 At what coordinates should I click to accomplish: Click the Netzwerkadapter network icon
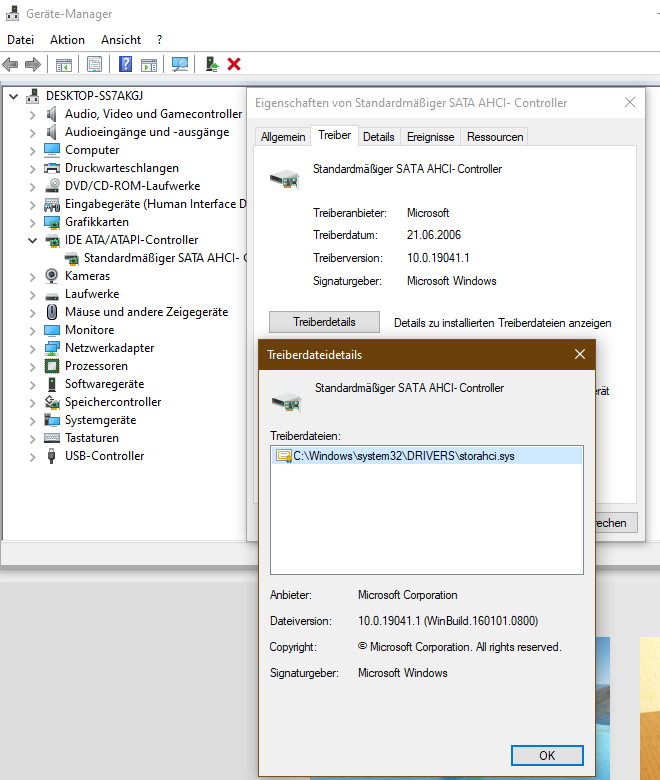52,348
